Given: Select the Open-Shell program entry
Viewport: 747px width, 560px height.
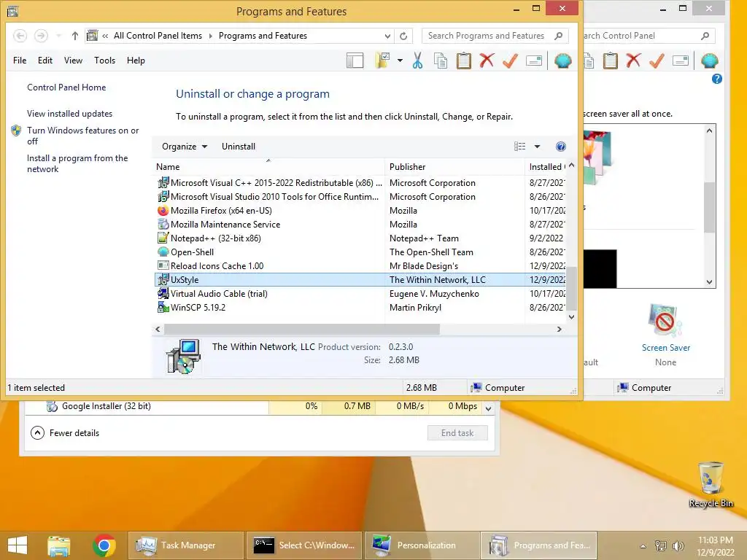Looking at the screenshot, I should [x=360, y=252].
